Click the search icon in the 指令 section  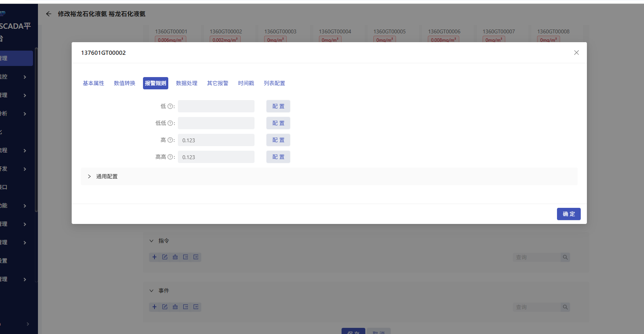click(565, 257)
